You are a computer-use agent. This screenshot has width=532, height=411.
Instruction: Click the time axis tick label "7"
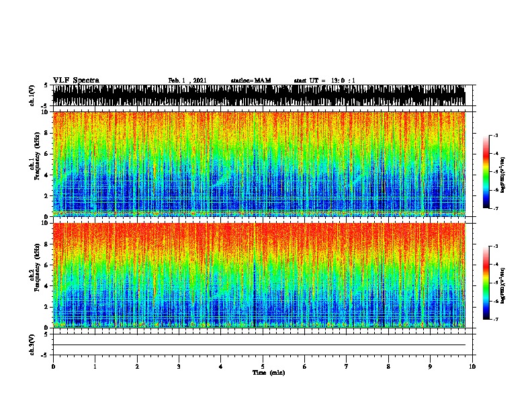(347, 366)
